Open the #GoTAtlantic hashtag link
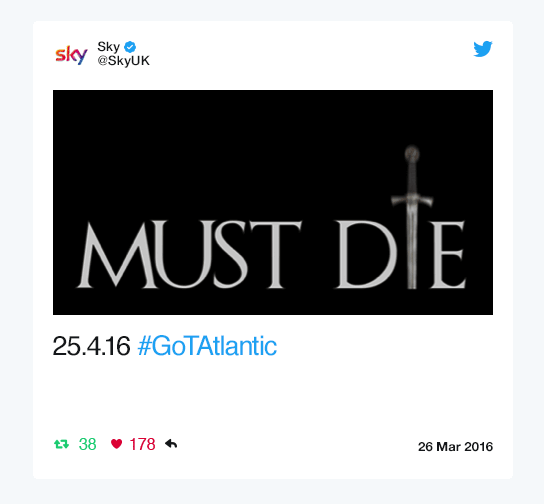 [x=207, y=346]
